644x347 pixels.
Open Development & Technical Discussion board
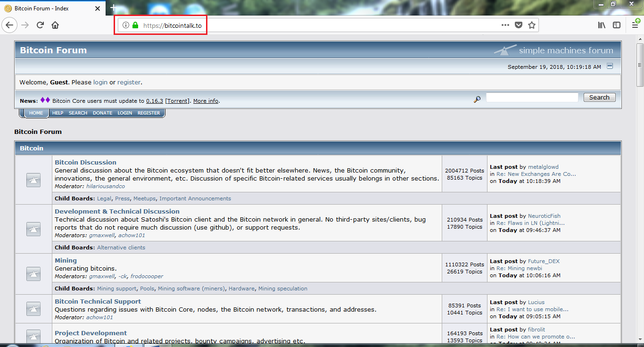pos(117,211)
